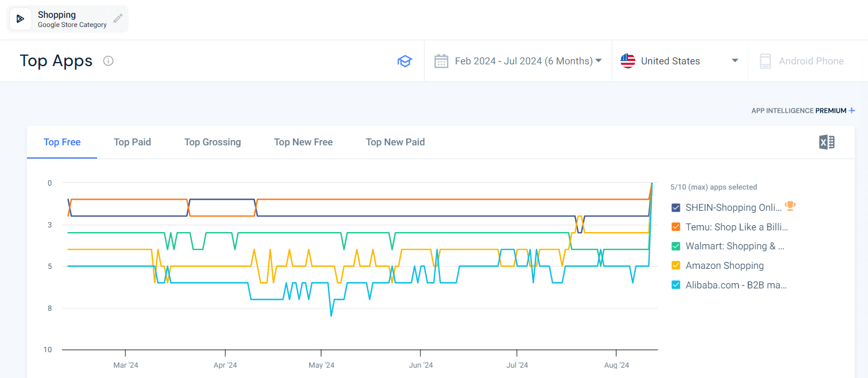Expand the United States country dropdown
The image size is (868, 378).
[734, 61]
